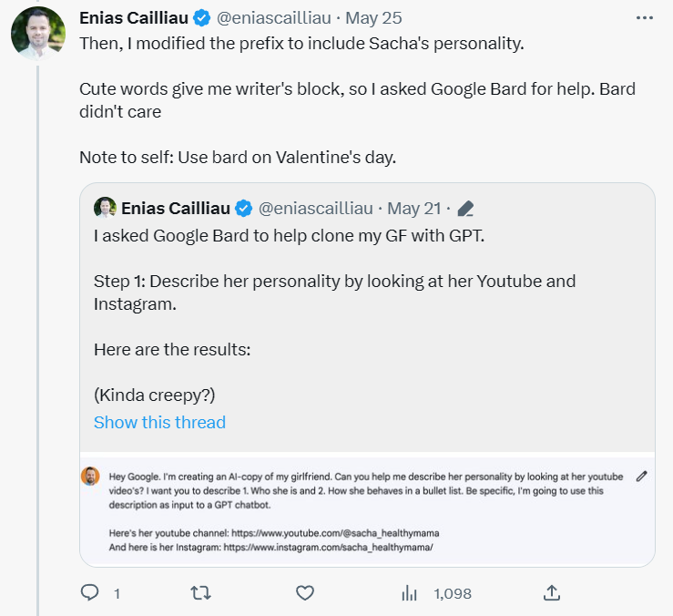Open the May 25 tweet timestamp
Viewport: 673px width, 616px height.
click(376, 18)
